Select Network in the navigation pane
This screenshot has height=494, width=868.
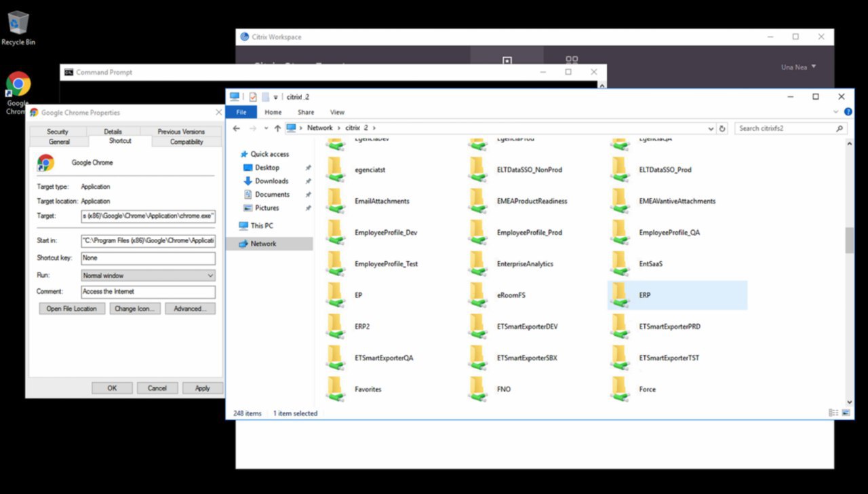(x=269, y=244)
